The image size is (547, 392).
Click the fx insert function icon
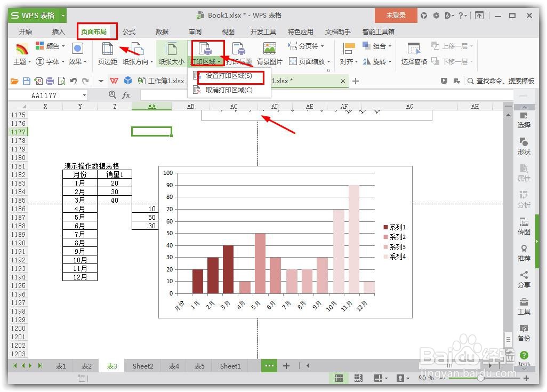[x=126, y=95]
